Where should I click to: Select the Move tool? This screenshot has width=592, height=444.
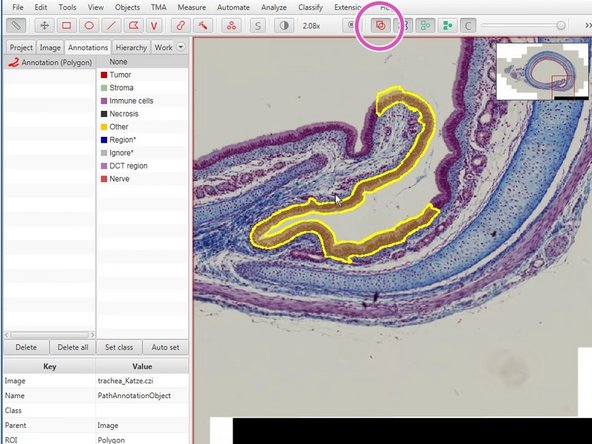(44, 26)
